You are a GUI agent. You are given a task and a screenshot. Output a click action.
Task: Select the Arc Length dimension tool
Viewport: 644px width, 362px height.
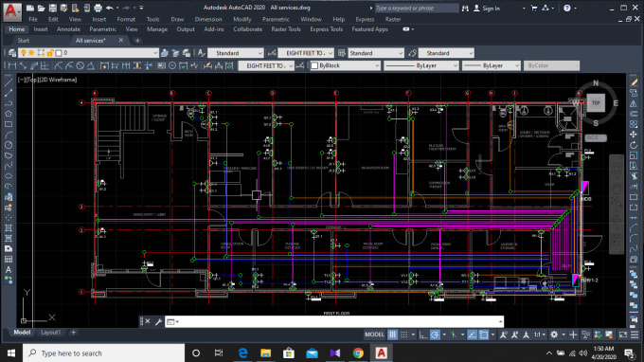click(34, 65)
